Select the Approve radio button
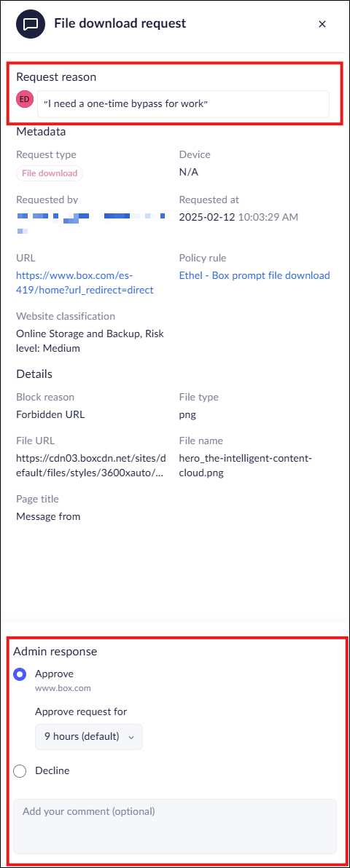 click(20, 674)
